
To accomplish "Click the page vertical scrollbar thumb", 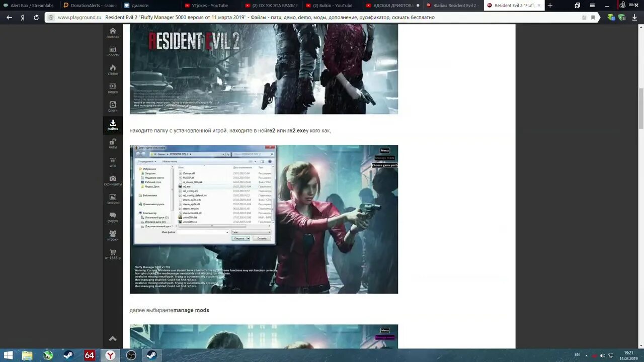I will coord(640,108).
